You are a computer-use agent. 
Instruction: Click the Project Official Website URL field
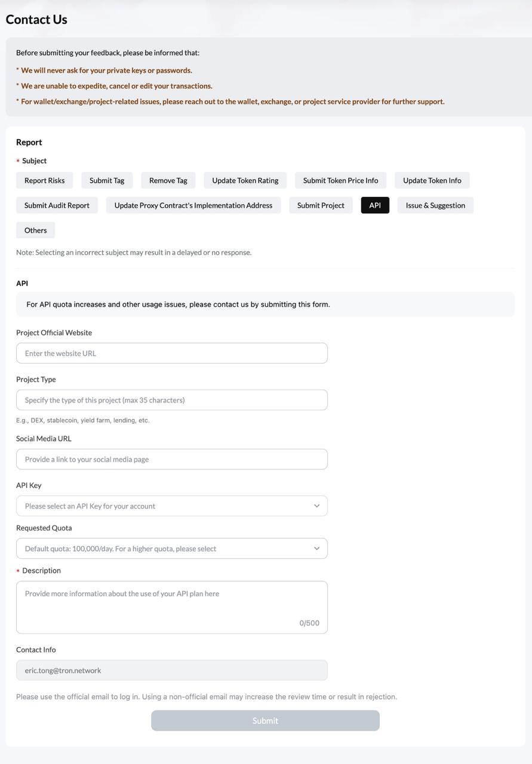(x=172, y=353)
